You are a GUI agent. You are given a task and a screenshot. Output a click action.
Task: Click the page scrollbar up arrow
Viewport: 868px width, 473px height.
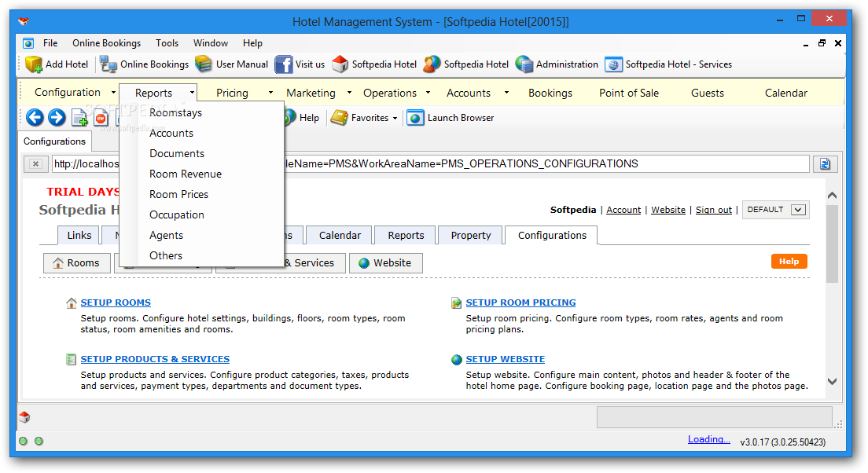(x=832, y=196)
